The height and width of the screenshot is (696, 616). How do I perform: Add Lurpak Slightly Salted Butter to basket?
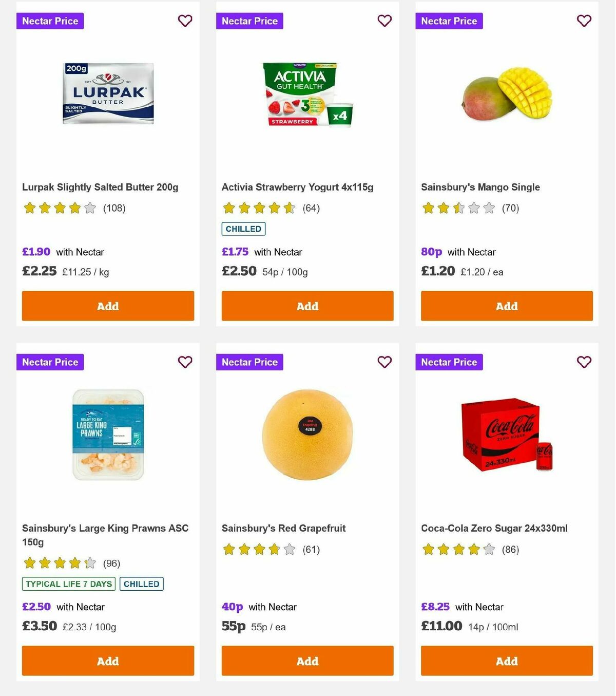coord(108,306)
